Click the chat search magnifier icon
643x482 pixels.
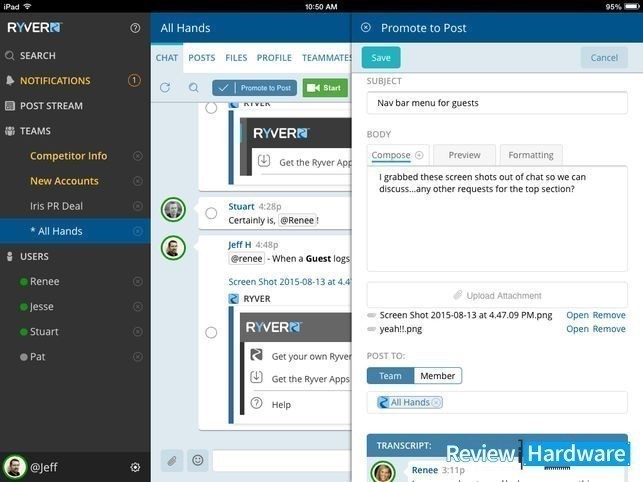click(194, 87)
